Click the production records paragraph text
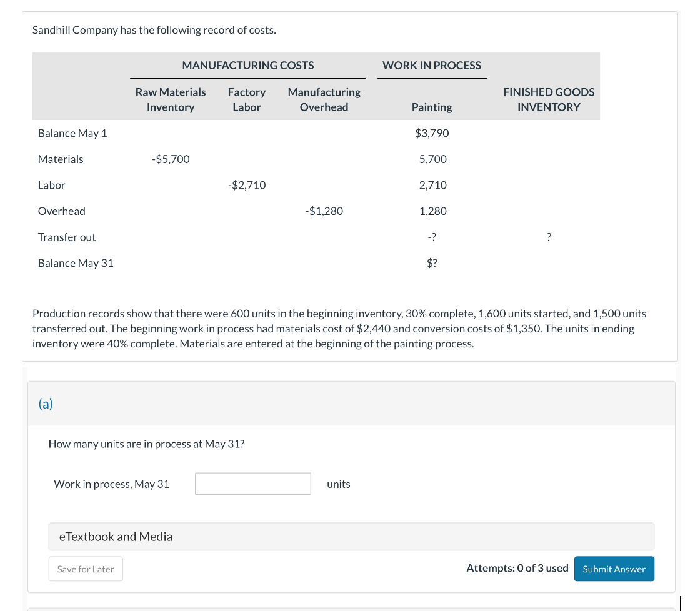This screenshot has width=700, height=611. (339, 328)
